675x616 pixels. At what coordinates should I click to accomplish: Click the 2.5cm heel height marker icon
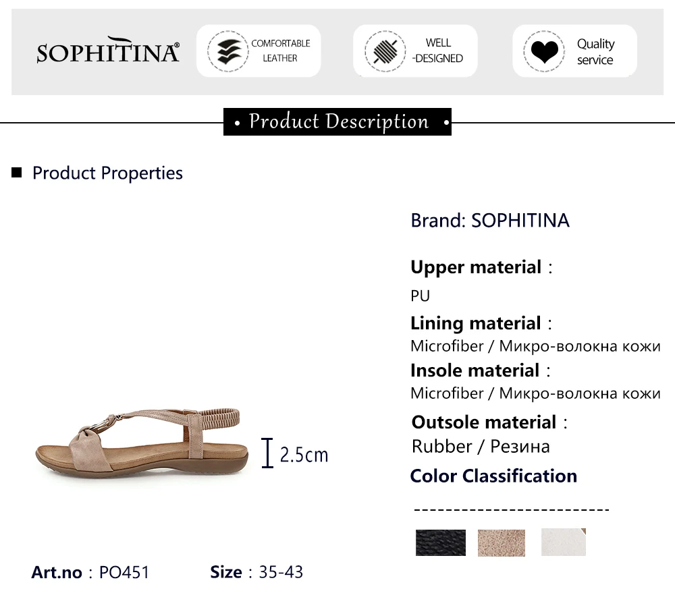pyautogui.click(x=268, y=453)
